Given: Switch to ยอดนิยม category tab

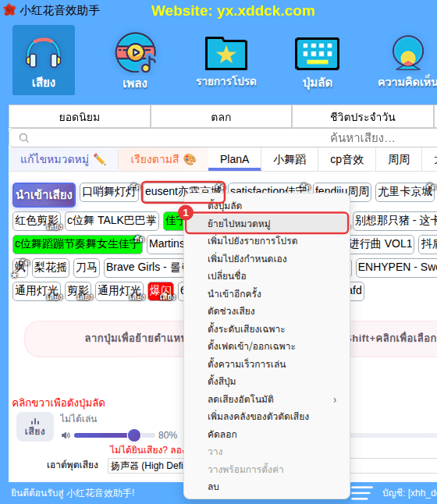Looking at the screenshot, I should (x=80, y=117).
